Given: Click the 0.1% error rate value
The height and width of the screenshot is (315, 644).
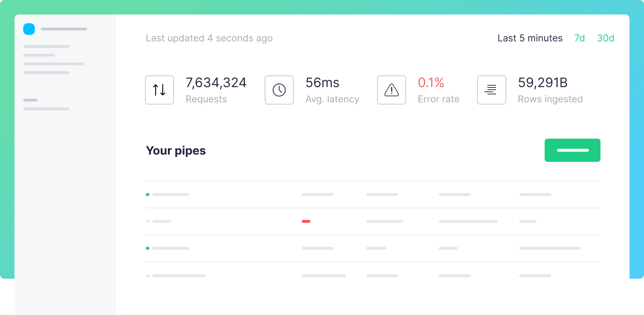Looking at the screenshot, I should (431, 83).
